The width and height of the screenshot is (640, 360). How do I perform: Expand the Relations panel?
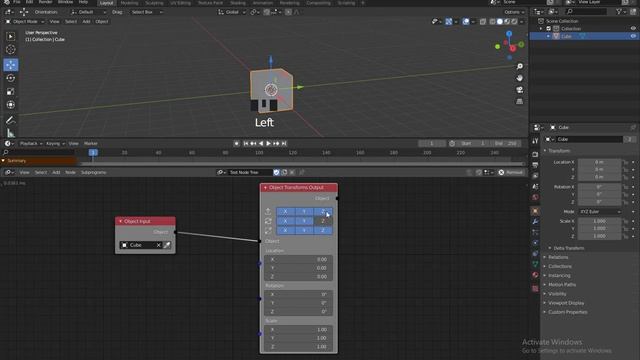pyautogui.click(x=558, y=257)
